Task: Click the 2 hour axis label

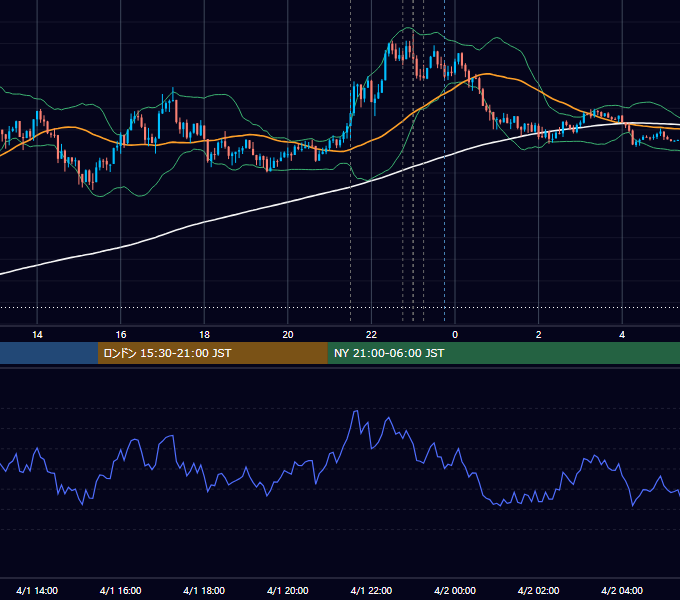Action: point(539,335)
